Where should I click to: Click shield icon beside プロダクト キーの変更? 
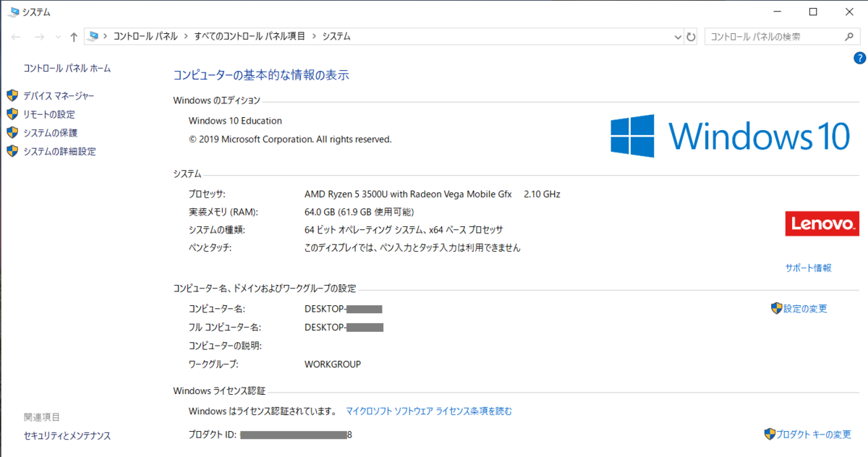click(770, 434)
